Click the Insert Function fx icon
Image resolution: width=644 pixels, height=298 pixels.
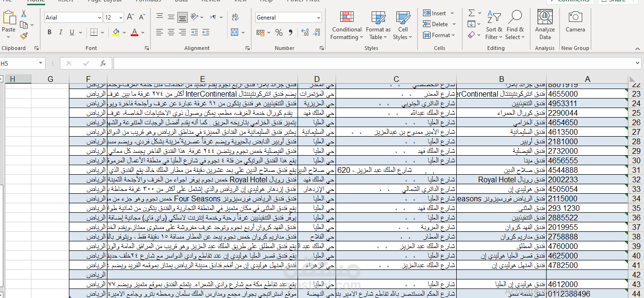point(103,63)
